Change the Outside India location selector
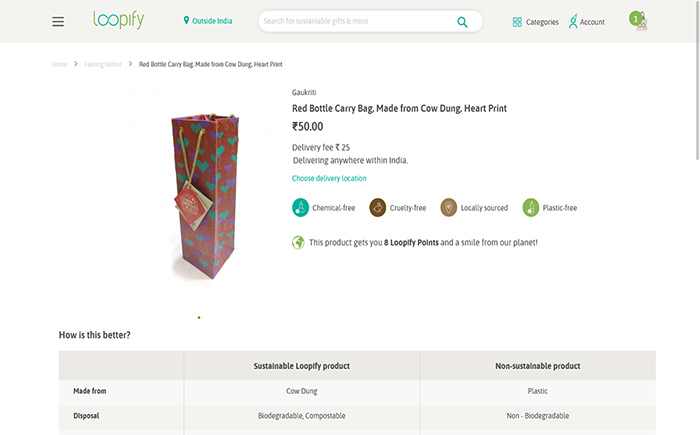The height and width of the screenshot is (435, 700). (208, 21)
